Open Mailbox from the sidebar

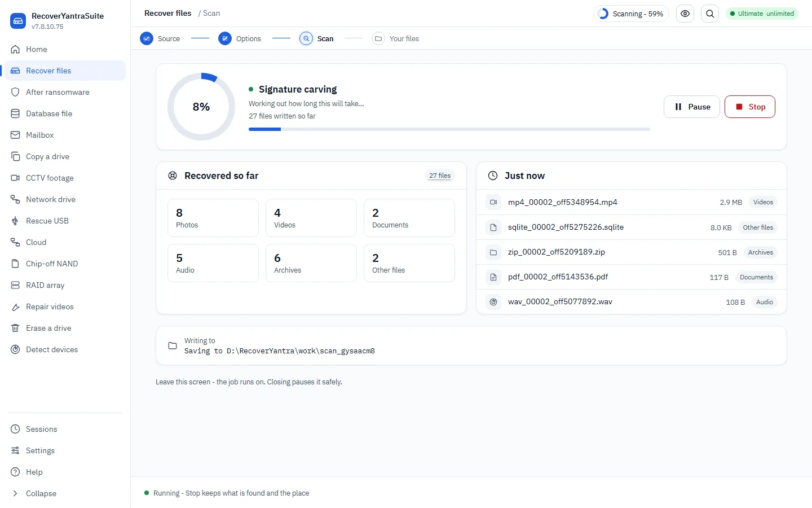65,135
